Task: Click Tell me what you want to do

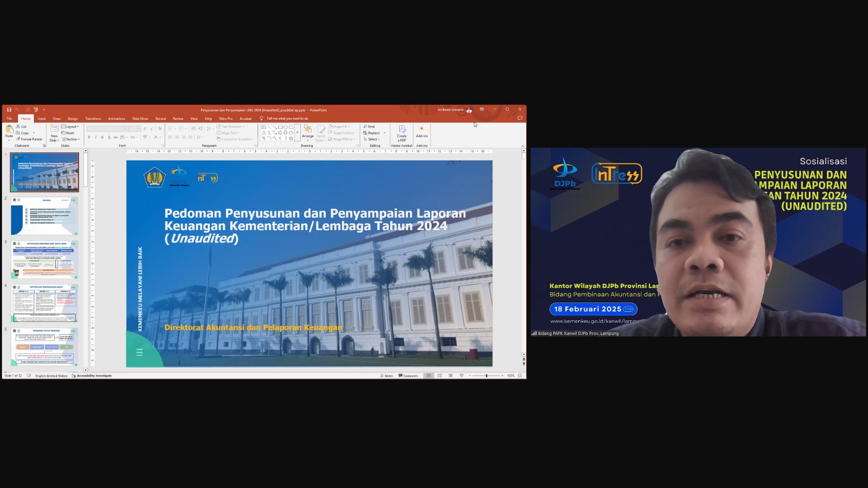Action: point(288,118)
